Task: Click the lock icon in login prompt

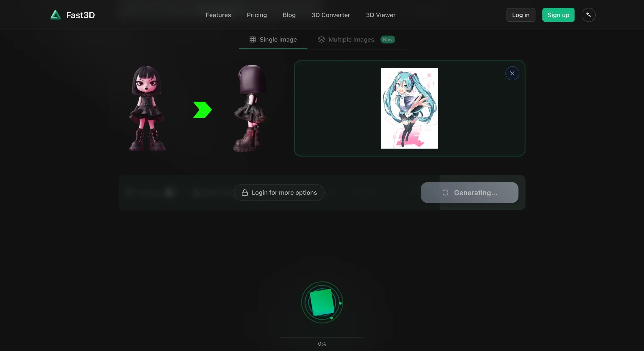Action: pyautogui.click(x=245, y=193)
